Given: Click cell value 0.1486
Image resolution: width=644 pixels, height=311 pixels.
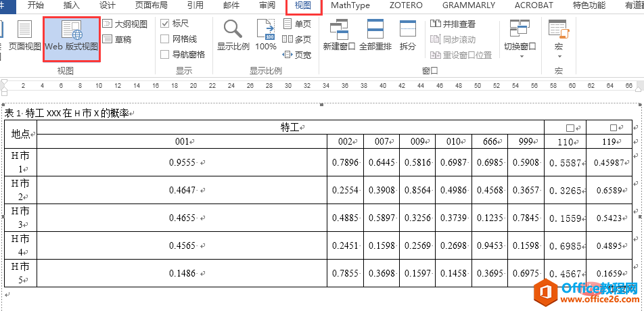Looking at the screenshot, I should tap(182, 273).
